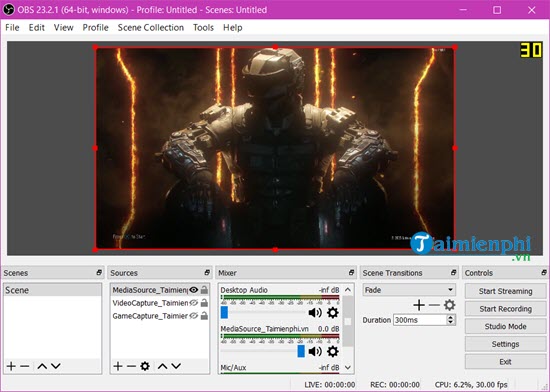Image resolution: width=550 pixels, height=392 pixels.
Task: Select Scene in the Scenes list
Action: (x=53, y=290)
